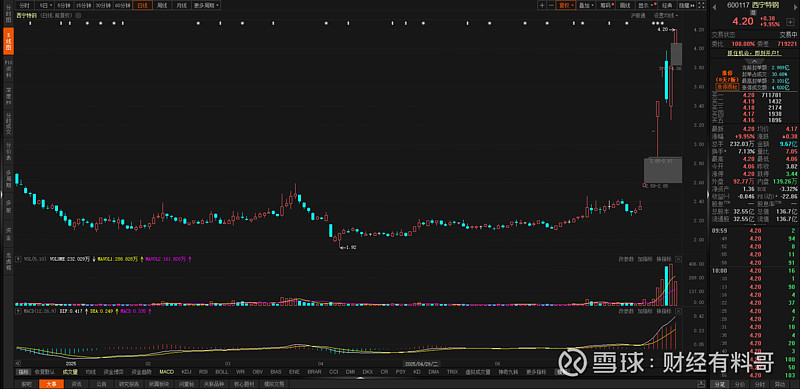Viewport: 800px width, 389px height.
Task: Toggle the 成交量 volume indicator
Action: [x=70, y=372]
